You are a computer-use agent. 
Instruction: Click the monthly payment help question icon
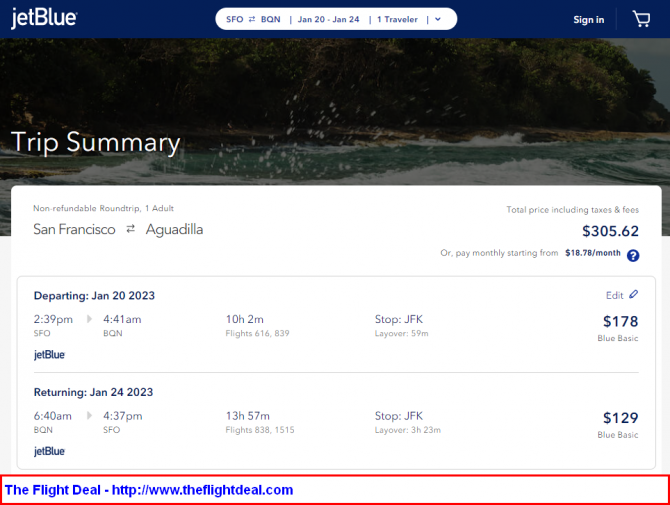coord(633,255)
